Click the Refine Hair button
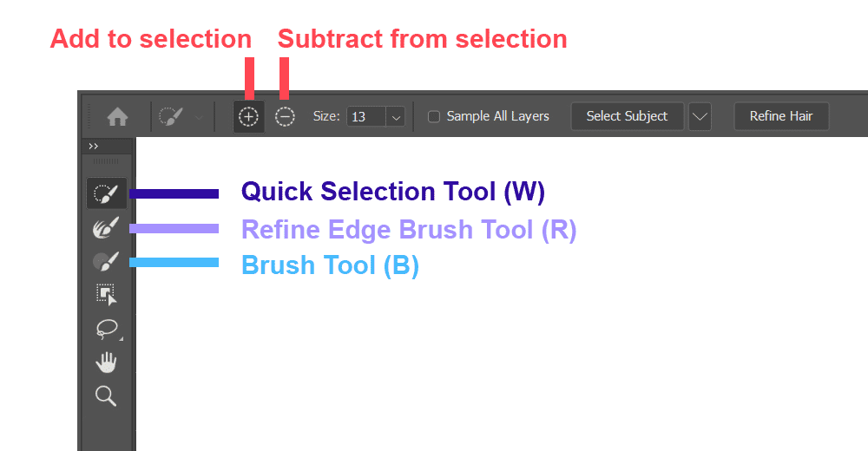The height and width of the screenshot is (451, 868). (780, 116)
